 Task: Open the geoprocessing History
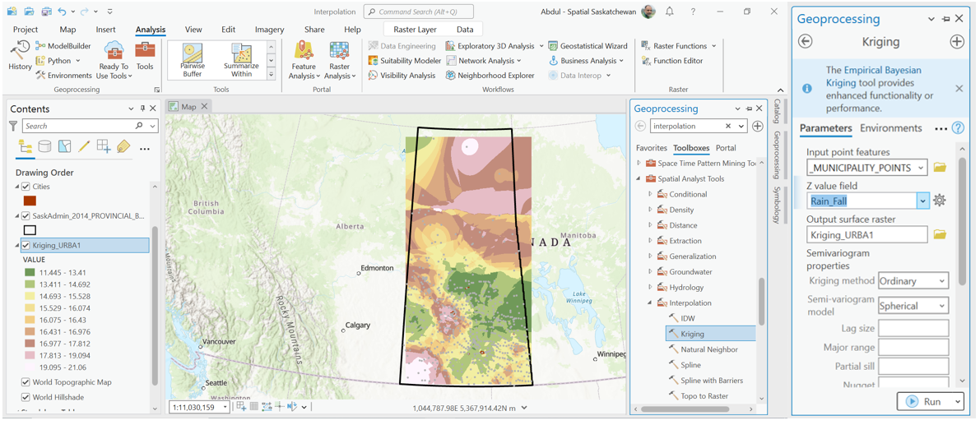coord(20,56)
